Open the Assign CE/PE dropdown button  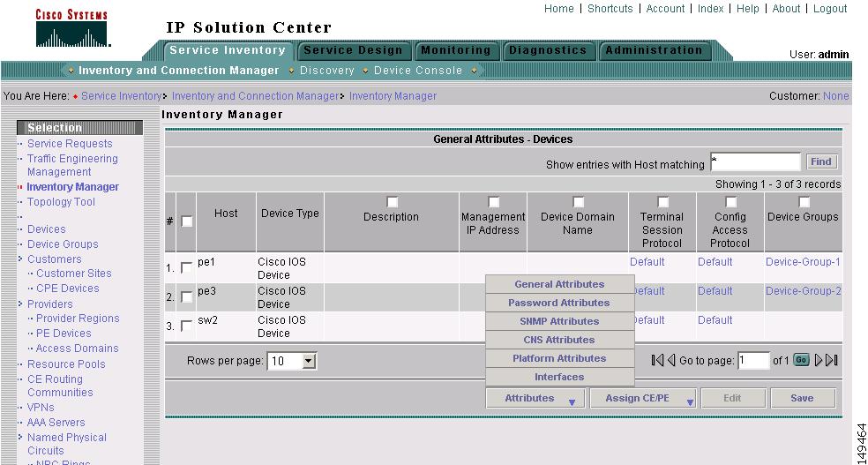[x=643, y=398]
